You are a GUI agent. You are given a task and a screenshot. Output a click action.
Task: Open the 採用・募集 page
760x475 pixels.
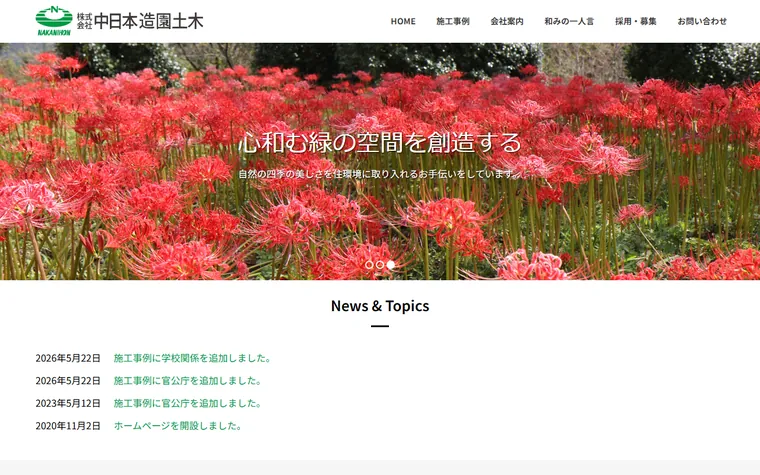pyautogui.click(x=635, y=21)
